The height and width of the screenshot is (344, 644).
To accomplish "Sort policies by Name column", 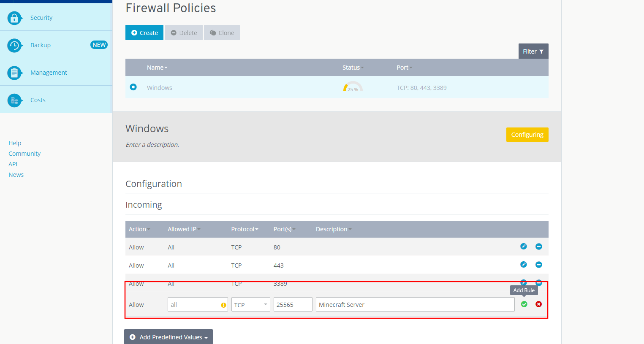I will (157, 68).
